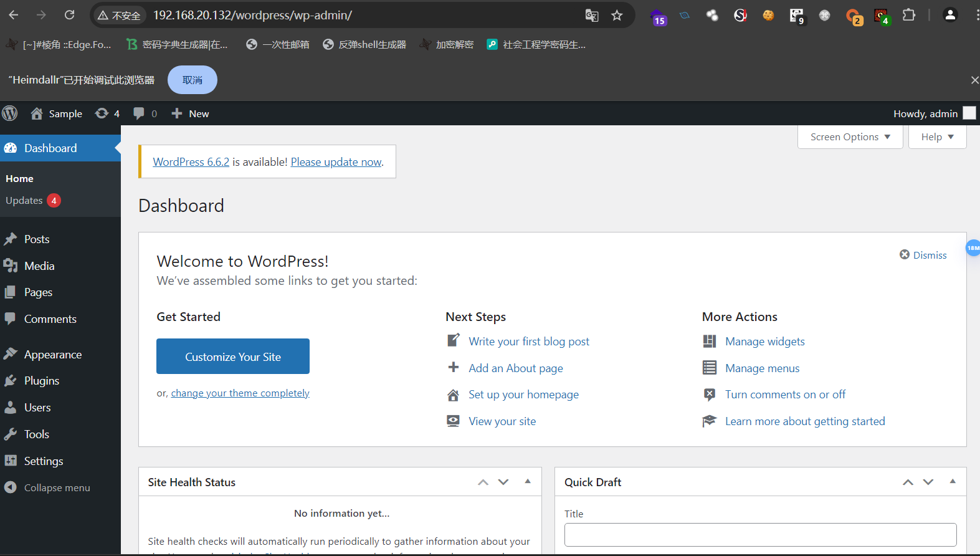
Task: Click the cookie extension icon
Action: [768, 16]
